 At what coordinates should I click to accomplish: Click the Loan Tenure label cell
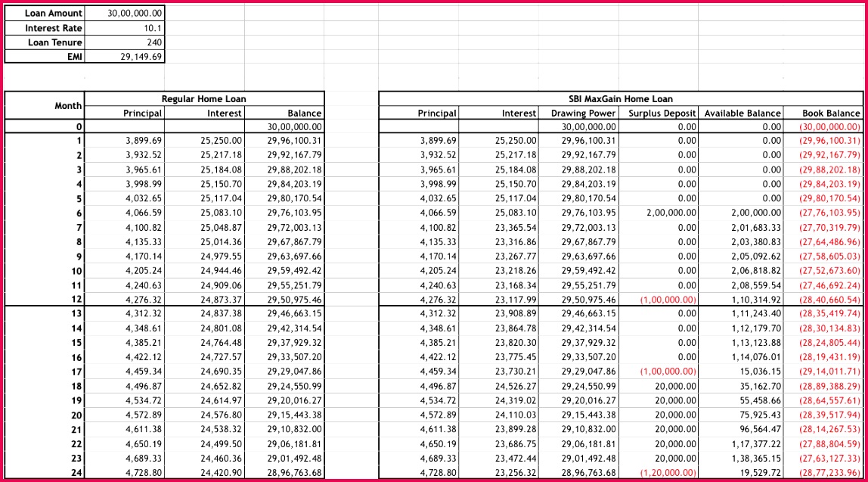pos(45,42)
